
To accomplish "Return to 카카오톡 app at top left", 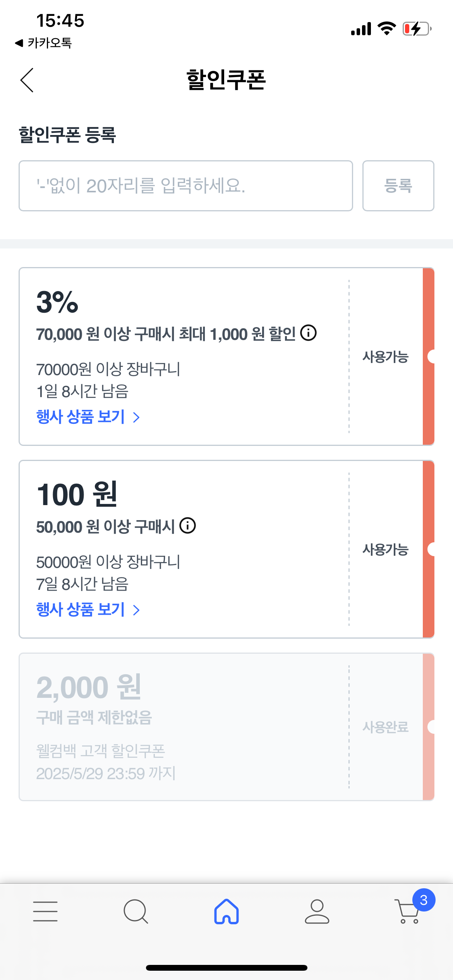I will click(x=43, y=43).
